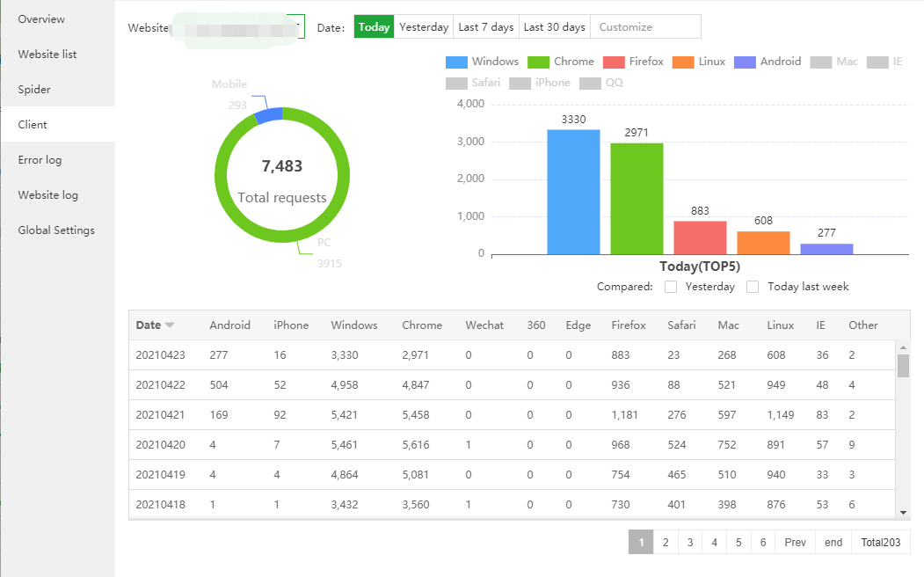Jump to the end page

coord(833,543)
